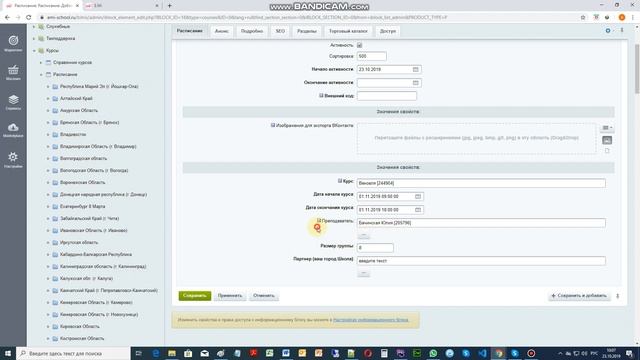Open calendar for Дата окончания курса
Image resolution: width=640 pixels, height=360 pixels.
(x=418, y=210)
